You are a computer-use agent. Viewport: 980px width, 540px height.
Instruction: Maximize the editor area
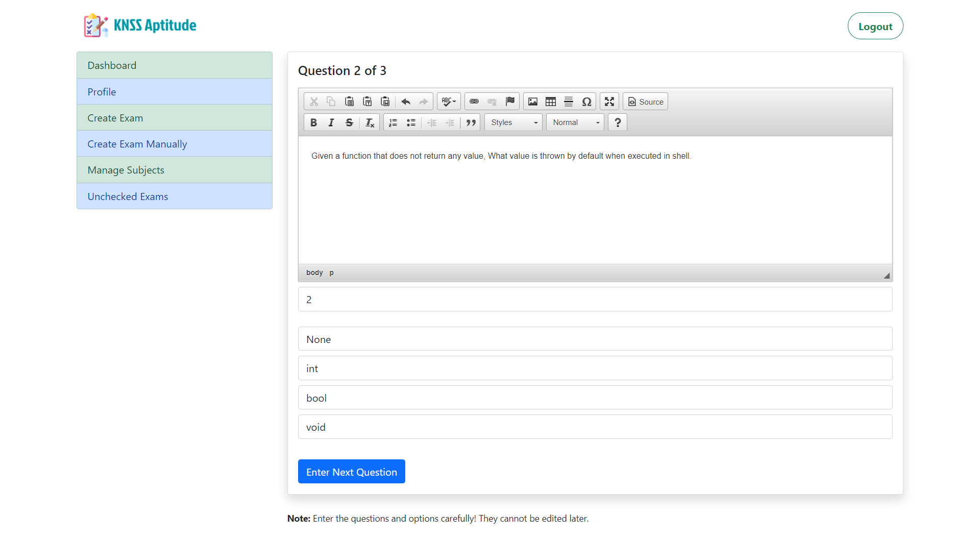point(609,102)
